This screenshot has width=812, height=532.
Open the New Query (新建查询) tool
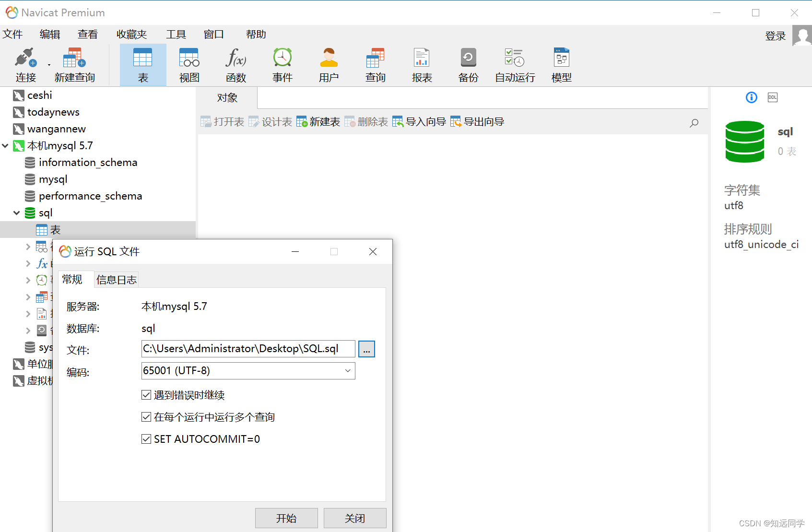click(x=74, y=65)
